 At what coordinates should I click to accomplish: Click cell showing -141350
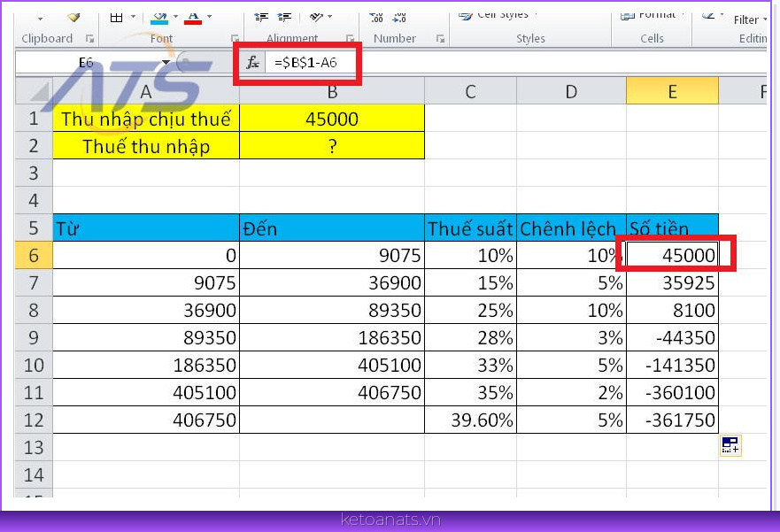click(673, 365)
